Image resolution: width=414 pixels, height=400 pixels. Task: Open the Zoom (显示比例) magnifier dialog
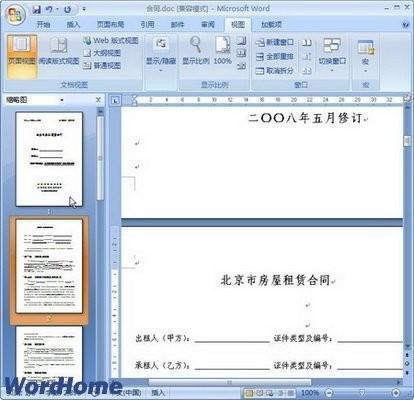click(196, 51)
